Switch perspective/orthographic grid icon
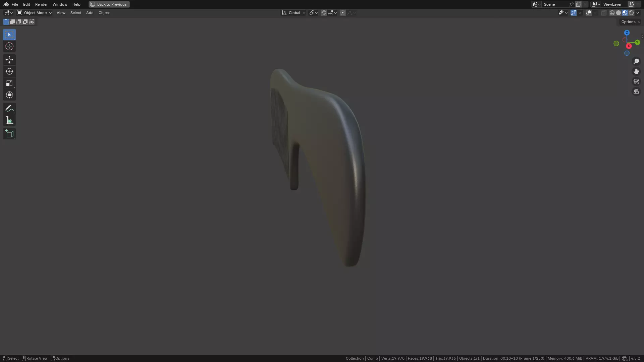The height and width of the screenshot is (362, 644). (636, 92)
